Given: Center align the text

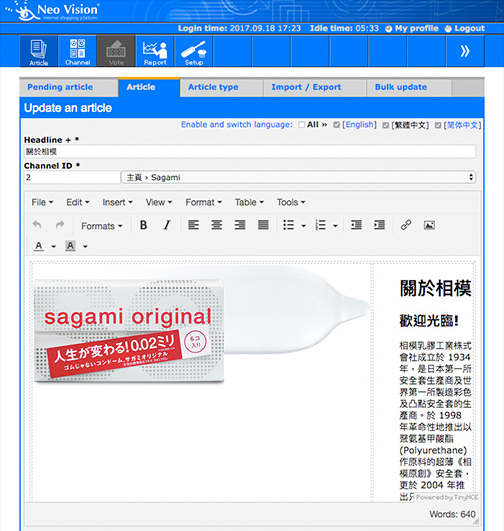Looking at the screenshot, I should [216, 225].
